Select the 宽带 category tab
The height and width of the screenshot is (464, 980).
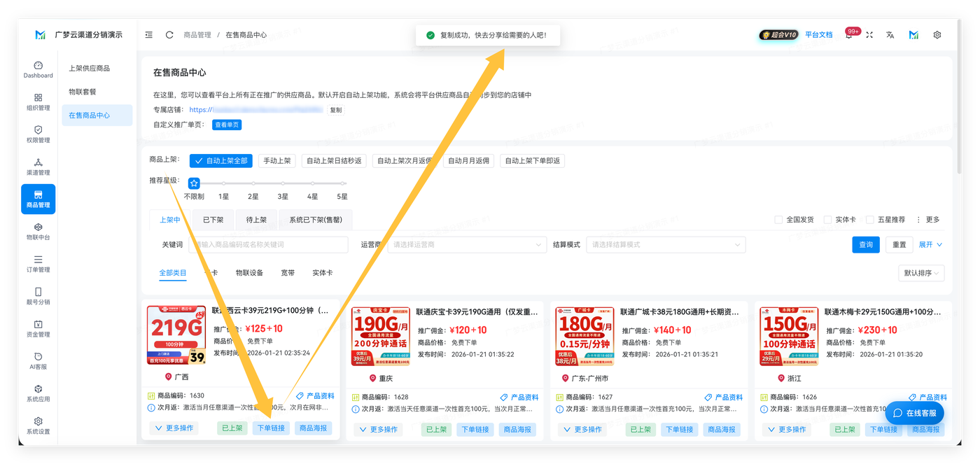coord(288,273)
